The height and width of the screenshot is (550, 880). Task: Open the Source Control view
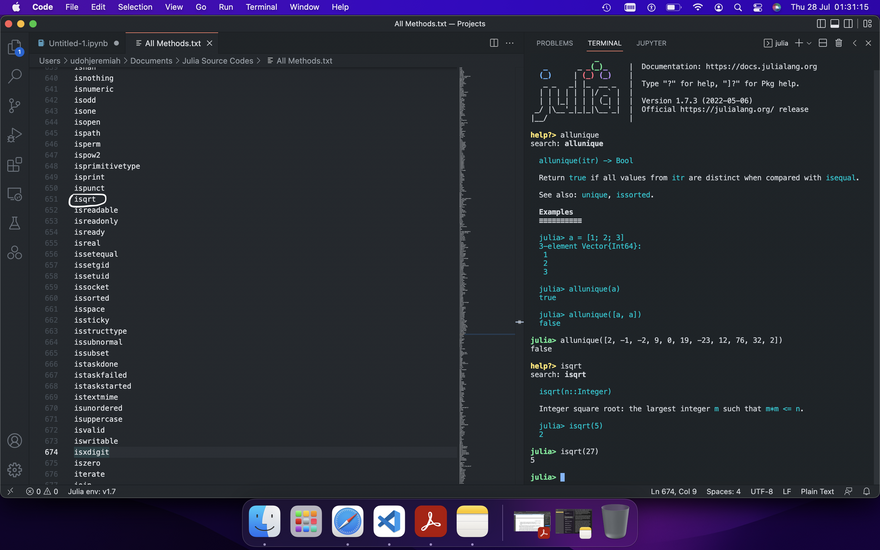[x=15, y=105]
